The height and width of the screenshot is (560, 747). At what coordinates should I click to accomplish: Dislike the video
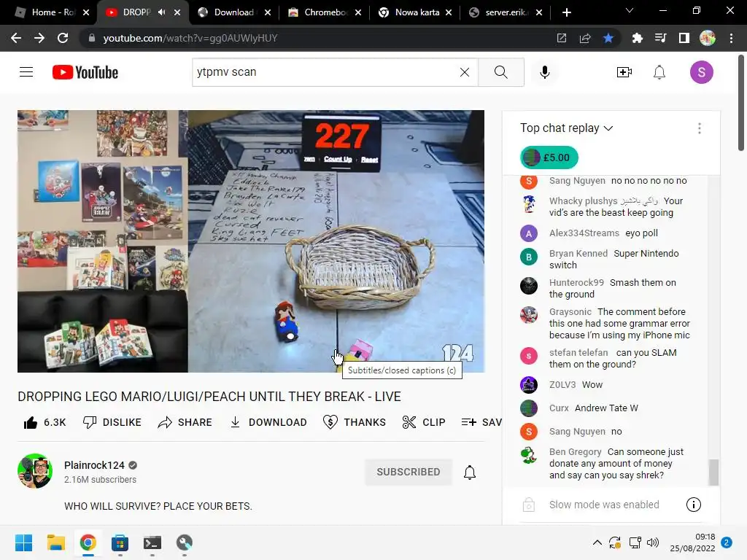tap(112, 422)
